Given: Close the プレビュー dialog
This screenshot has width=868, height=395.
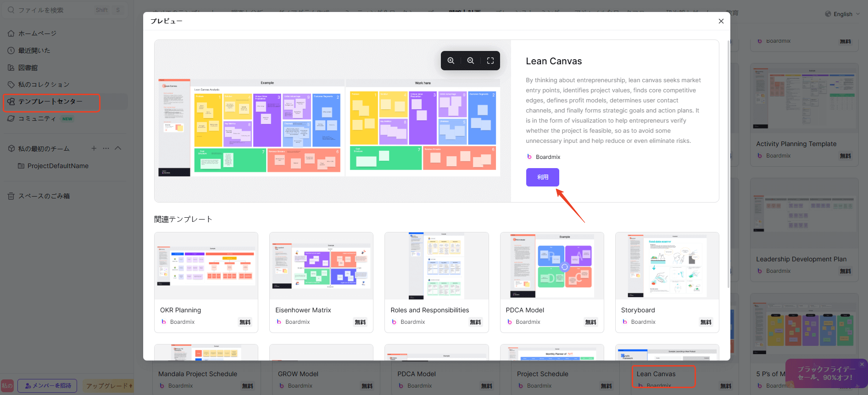Looking at the screenshot, I should [x=721, y=21].
